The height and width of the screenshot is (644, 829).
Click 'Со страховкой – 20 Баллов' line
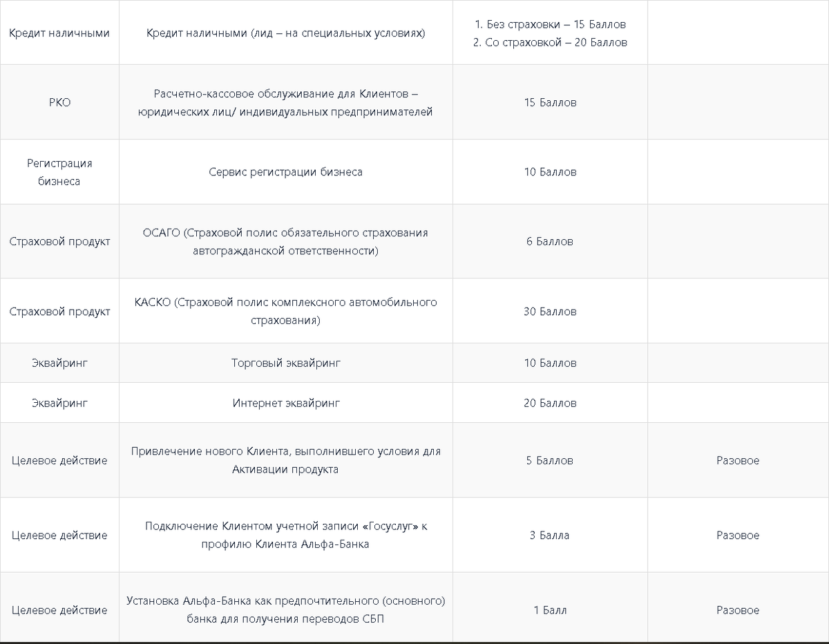tap(550, 42)
